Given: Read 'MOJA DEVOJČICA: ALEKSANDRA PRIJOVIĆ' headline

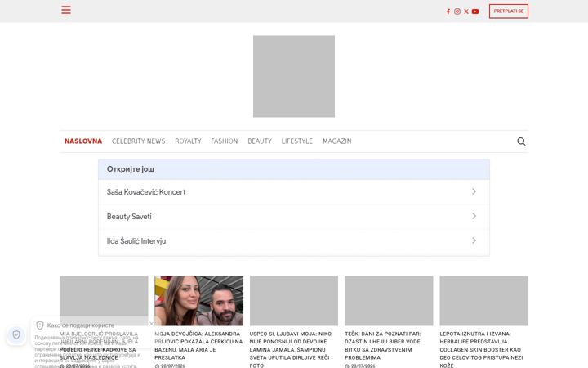Looking at the screenshot, I should click(x=198, y=345).
